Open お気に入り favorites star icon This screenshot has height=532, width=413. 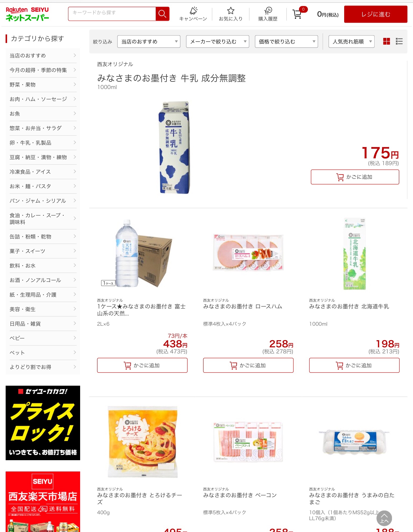click(x=231, y=14)
